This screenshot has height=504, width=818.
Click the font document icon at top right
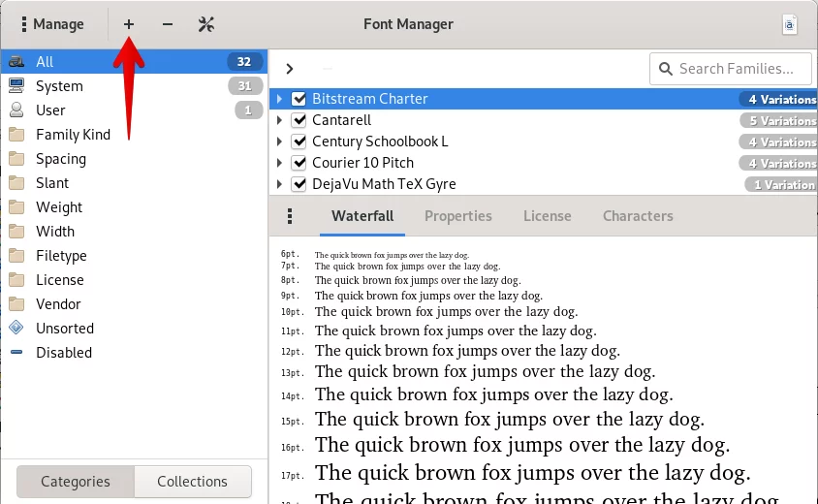point(790,24)
